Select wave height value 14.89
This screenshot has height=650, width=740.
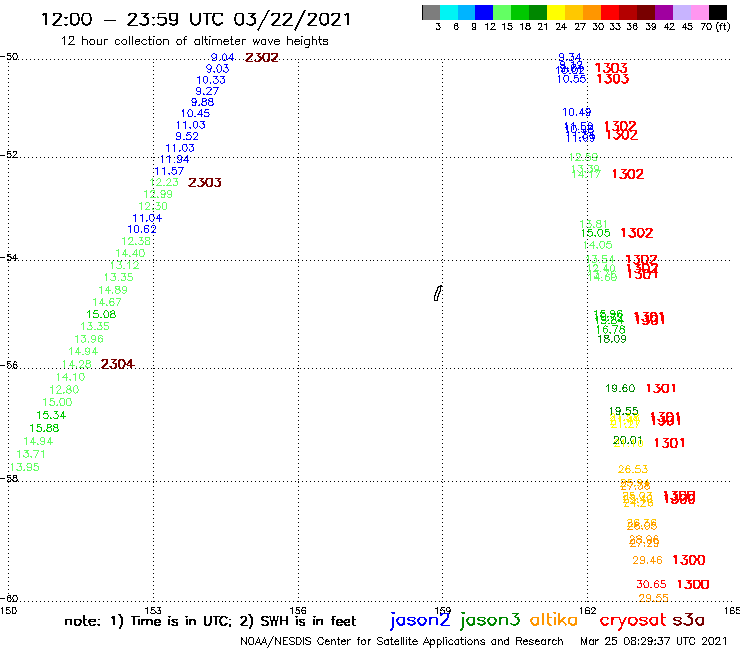tap(113, 290)
